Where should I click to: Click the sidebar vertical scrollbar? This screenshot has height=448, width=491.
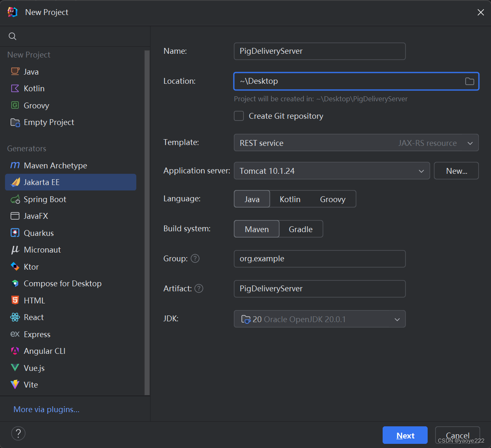click(147, 222)
